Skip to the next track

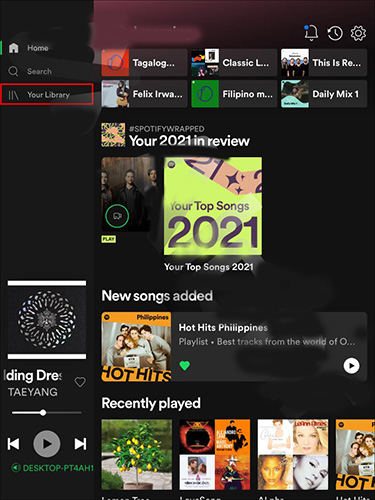pyautogui.click(x=80, y=444)
